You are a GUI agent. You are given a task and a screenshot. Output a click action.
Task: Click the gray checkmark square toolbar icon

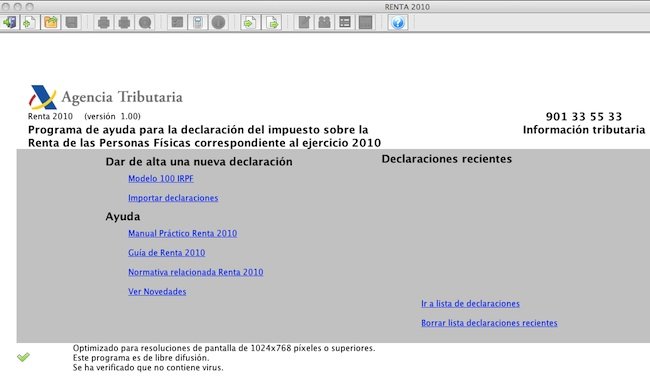[x=177, y=22]
